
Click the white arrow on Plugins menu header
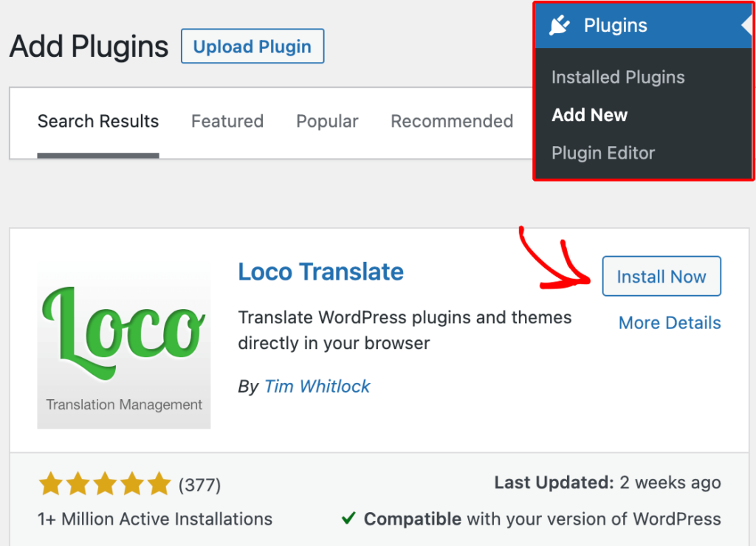pyautogui.click(x=747, y=26)
